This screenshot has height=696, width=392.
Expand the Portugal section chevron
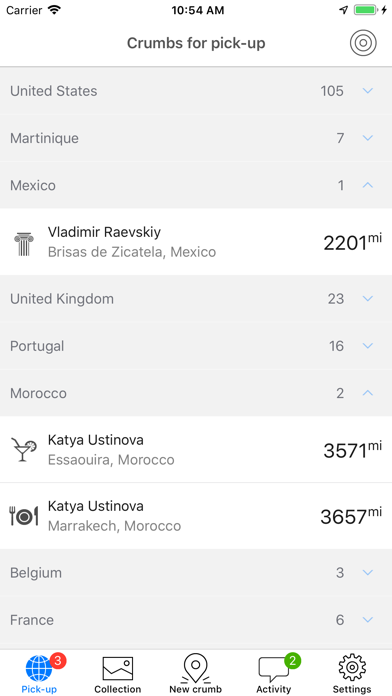click(x=368, y=345)
